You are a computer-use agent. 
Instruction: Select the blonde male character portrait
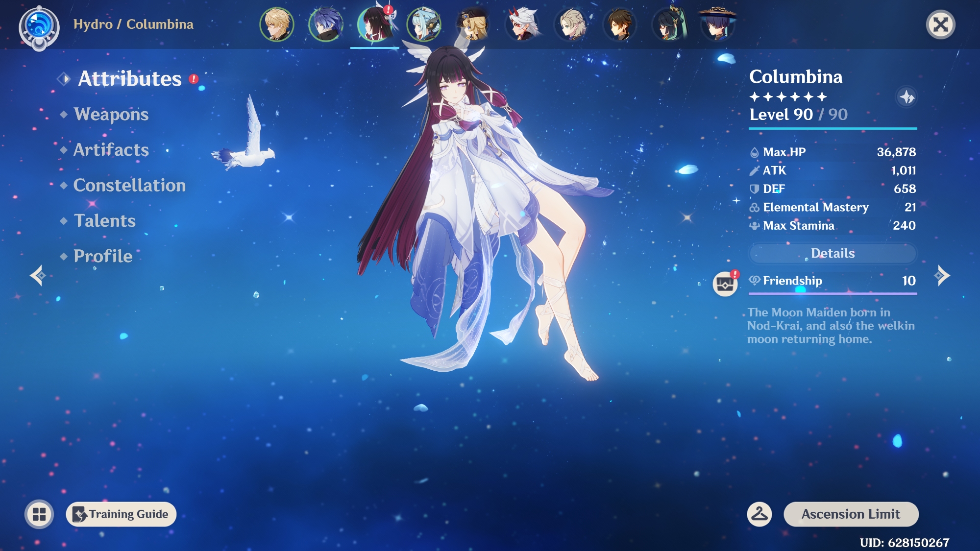[x=277, y=24]
